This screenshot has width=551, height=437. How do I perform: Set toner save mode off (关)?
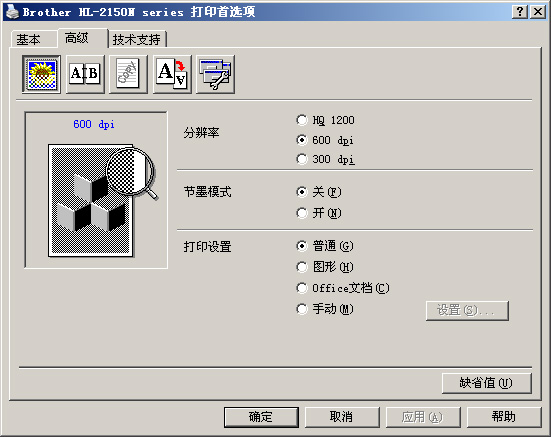tap(319, 192)
